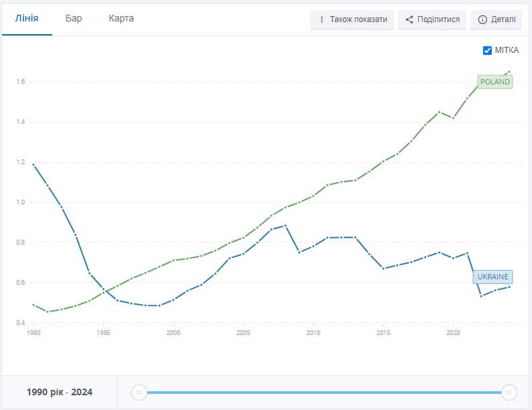Open the Бар tab
Image resolution: width=532 pixels, height=410 pixels.
point(74,18)
